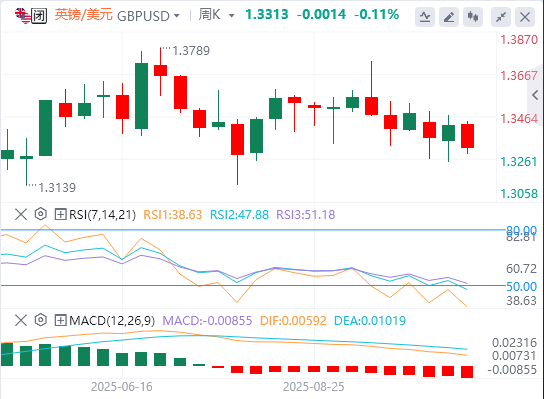Click the RSI 50.00 level label
The height and width of the screenshot is (399, 544).
point(521,287)
